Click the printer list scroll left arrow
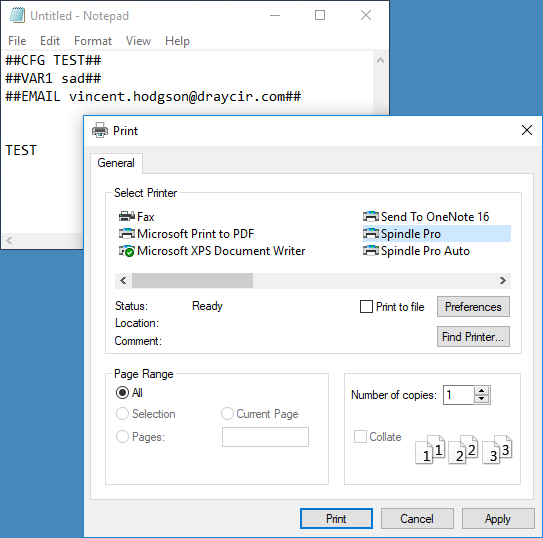 pyautogui.click(x=123, y=280)
